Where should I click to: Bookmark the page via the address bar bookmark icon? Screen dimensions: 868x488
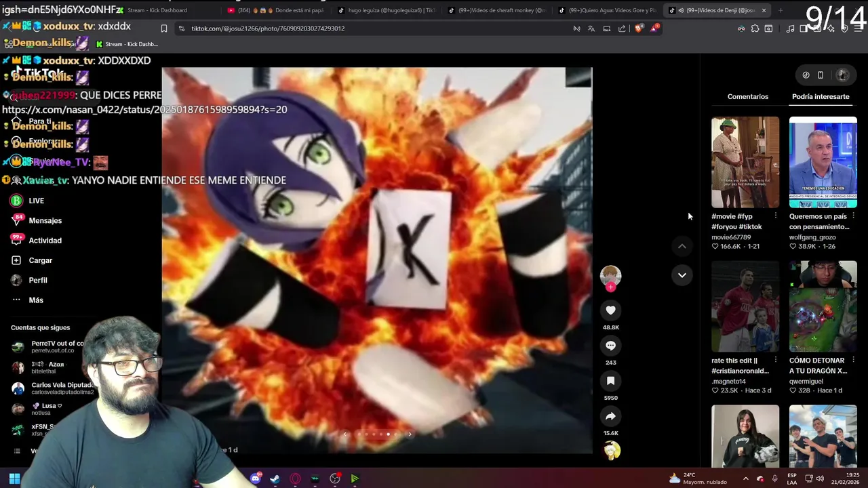pos(164,28)
